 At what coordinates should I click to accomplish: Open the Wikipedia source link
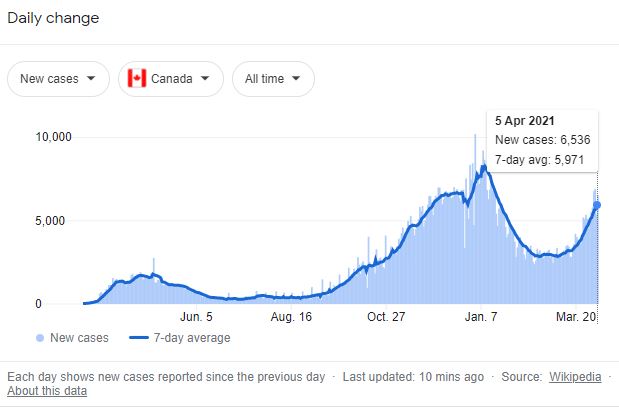575,377
